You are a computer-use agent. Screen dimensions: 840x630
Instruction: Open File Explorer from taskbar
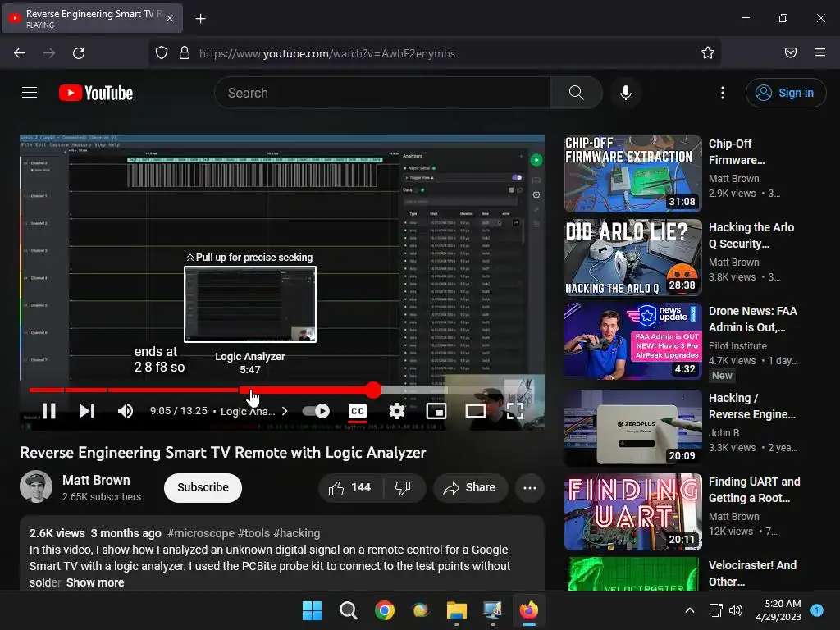(457, 610)
